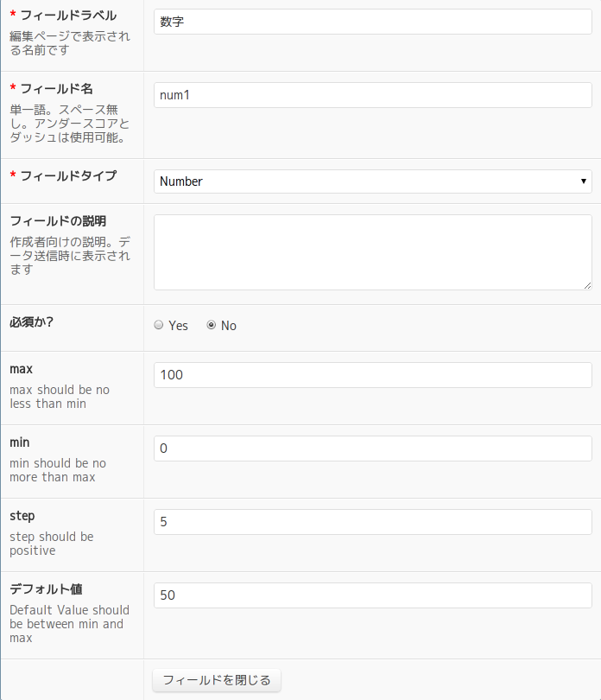Click the No label text
Image resolution: width=601 pixels, height=700 pixels.
229,326
